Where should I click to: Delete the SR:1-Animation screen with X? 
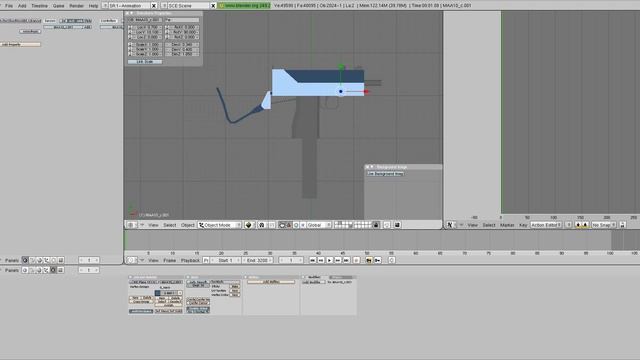coord(154,6)
